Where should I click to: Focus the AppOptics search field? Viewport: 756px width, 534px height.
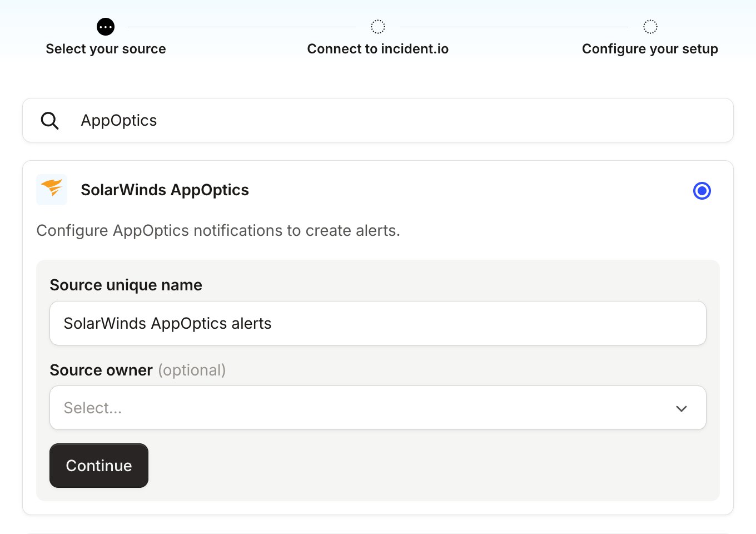378,120
